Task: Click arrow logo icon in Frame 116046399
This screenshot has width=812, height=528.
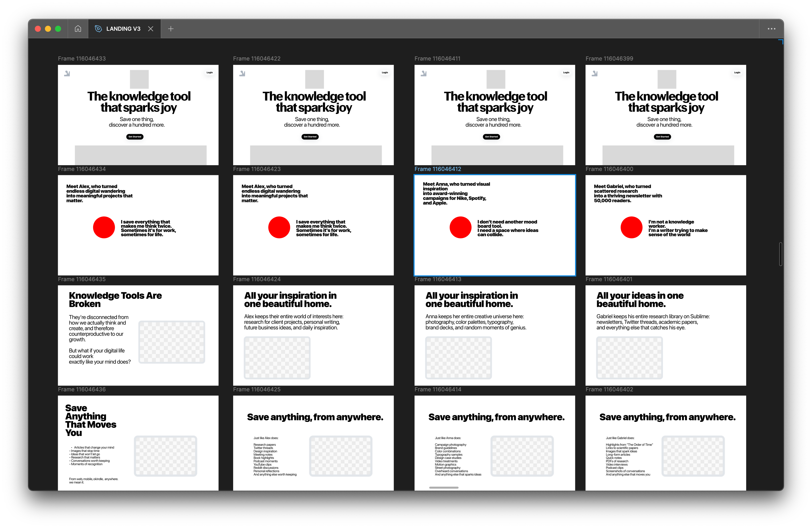Action: pos(595,73)
